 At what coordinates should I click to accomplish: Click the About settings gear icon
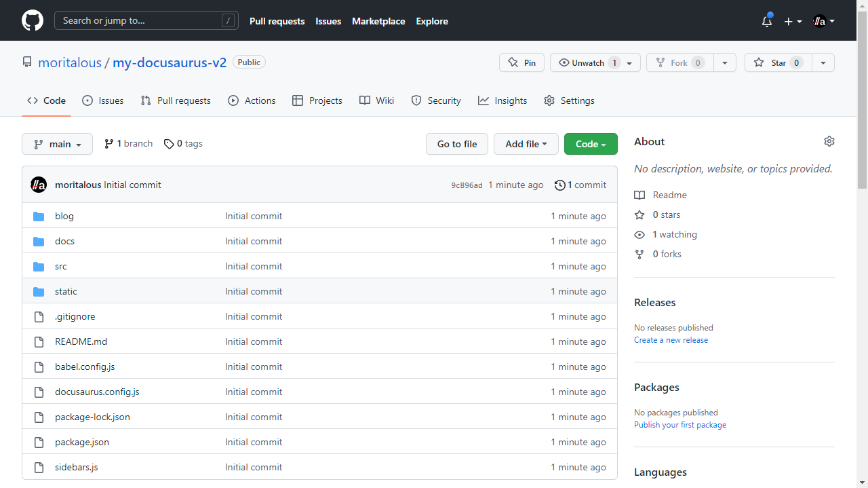point(829,141)
